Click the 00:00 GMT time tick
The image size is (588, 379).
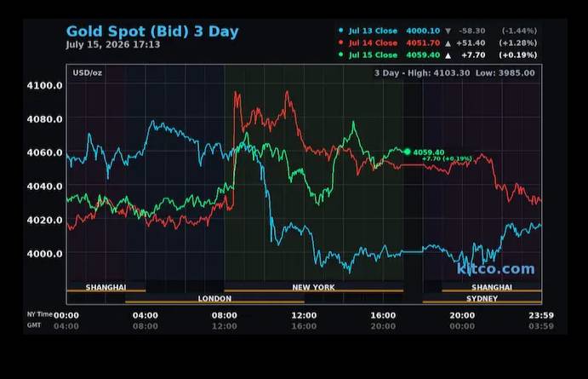tap(462, 326)
